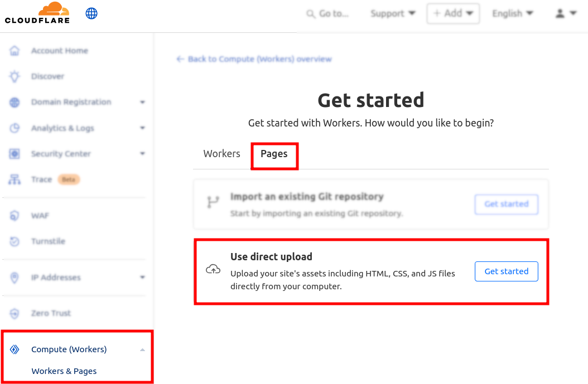The image size is (588, 384).
Task: Open Trace in sidebar
Action: pos(42,179)
